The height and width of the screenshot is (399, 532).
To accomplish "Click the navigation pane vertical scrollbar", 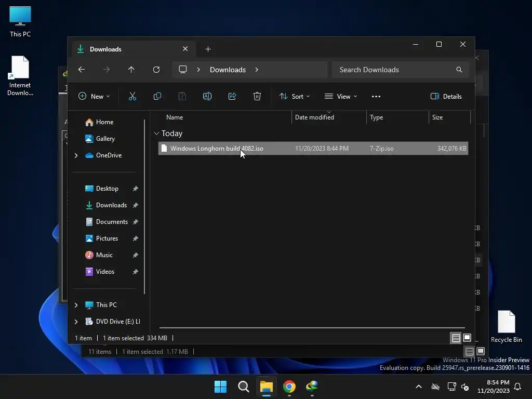I will pyautogui.click(x=144, y=206).
